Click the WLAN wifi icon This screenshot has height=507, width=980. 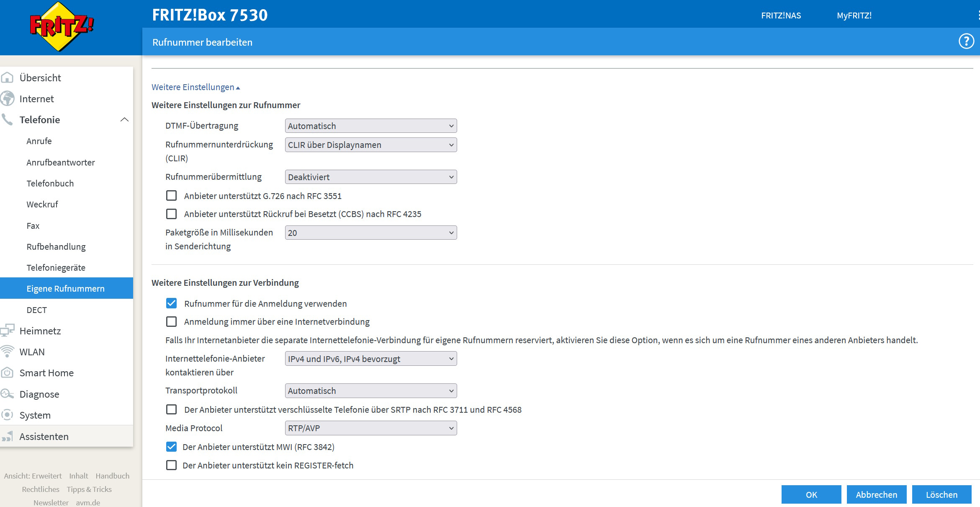click(7, 352)
